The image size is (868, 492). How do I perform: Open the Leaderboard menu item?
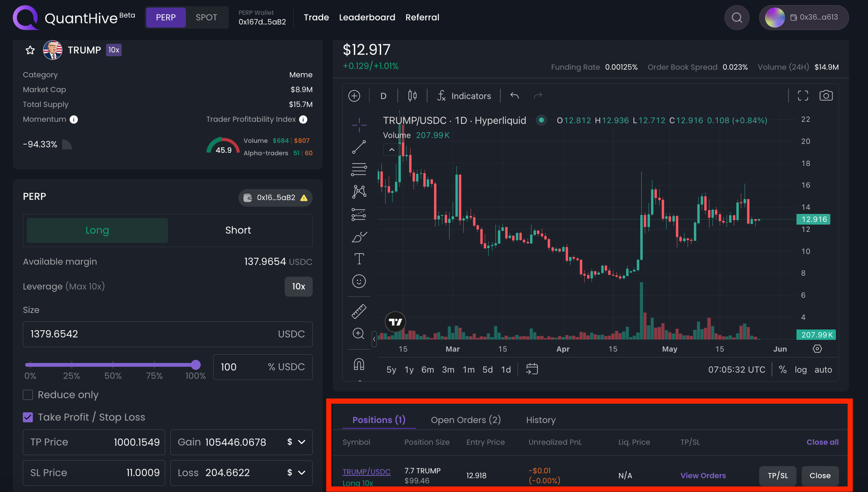367,17
